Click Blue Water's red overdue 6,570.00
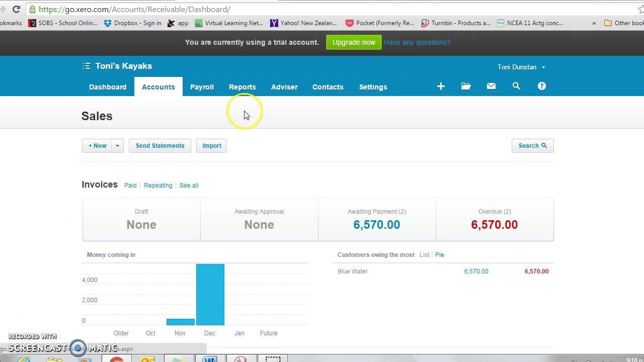 click(x=536, y=271)
